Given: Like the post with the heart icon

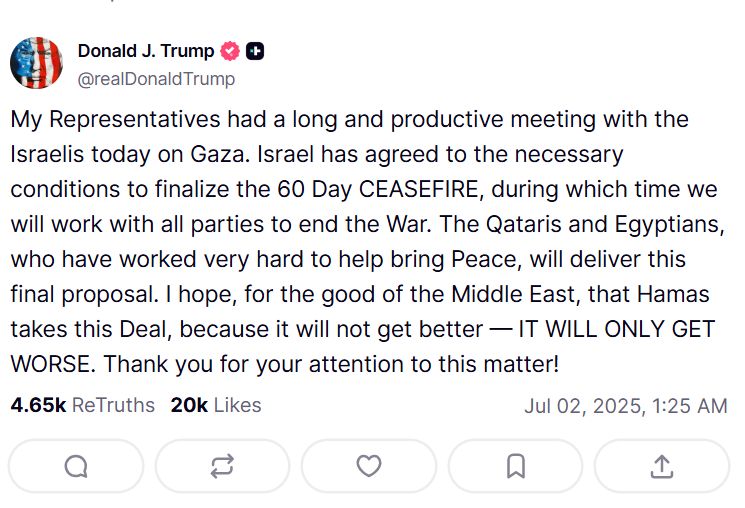Looking at the screenshot, I should [369, 466].
